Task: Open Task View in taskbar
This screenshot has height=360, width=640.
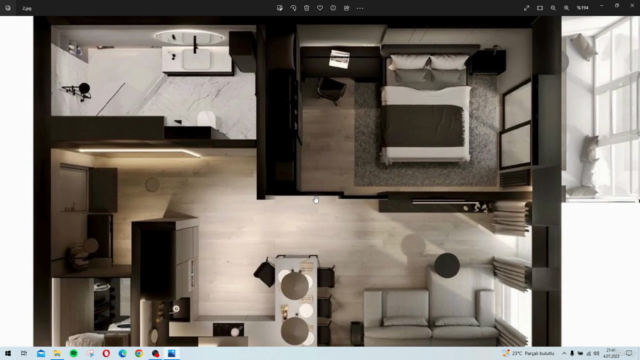Action: coord(24,353)
